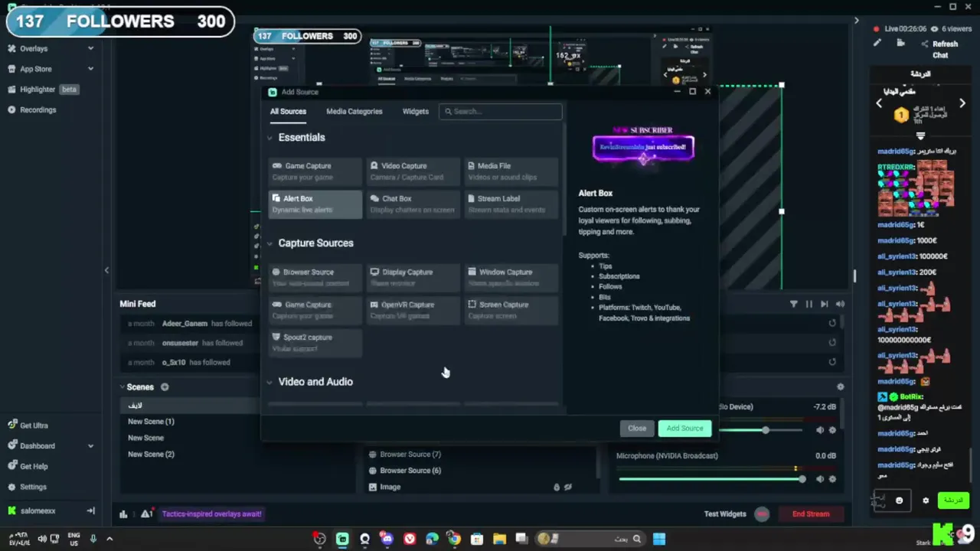Click the add scene plus icon
This screenshot has width=980, height=551.
165,387
